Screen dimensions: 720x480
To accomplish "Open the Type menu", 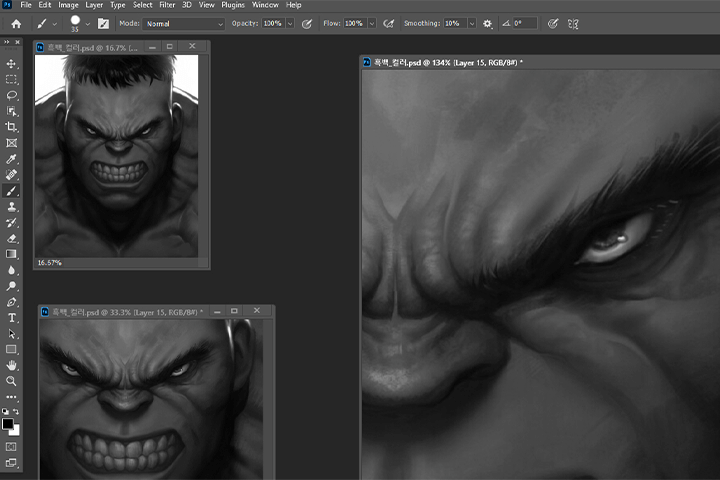I will 118,5.
